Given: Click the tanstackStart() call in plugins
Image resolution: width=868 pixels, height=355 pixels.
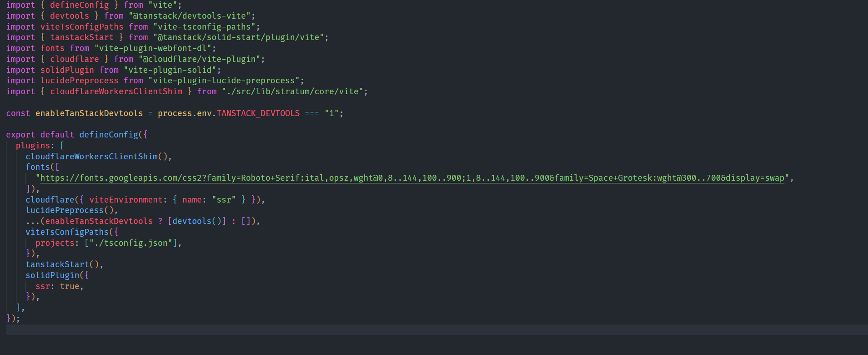Looking at the screenshot, I should [62, 264].
